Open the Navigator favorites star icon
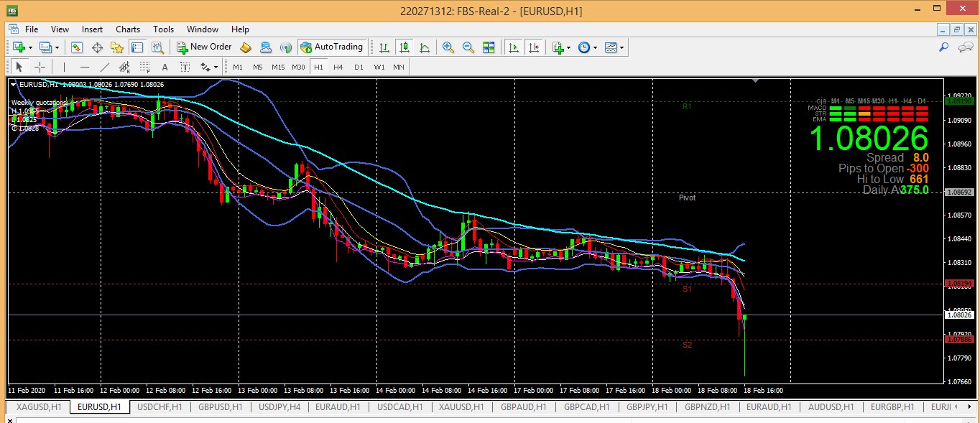The width and height of the screenshot is (980, 423). (116, 47)
